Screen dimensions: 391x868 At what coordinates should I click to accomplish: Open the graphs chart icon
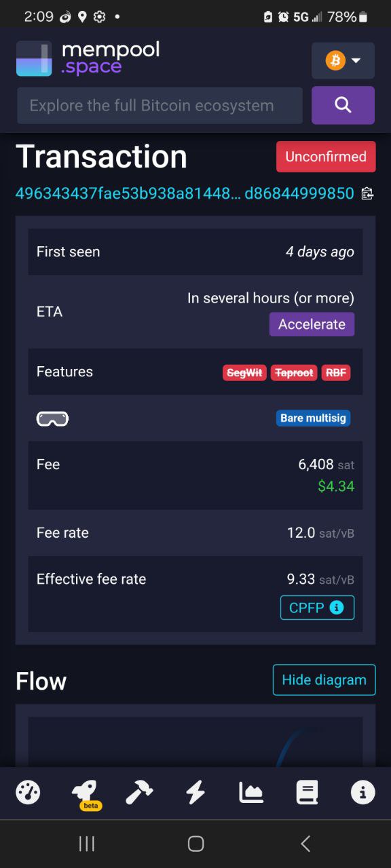point(251,792)
